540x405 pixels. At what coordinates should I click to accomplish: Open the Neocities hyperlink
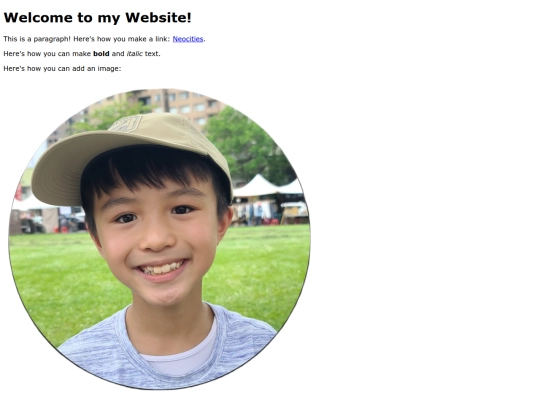(188, 39)
